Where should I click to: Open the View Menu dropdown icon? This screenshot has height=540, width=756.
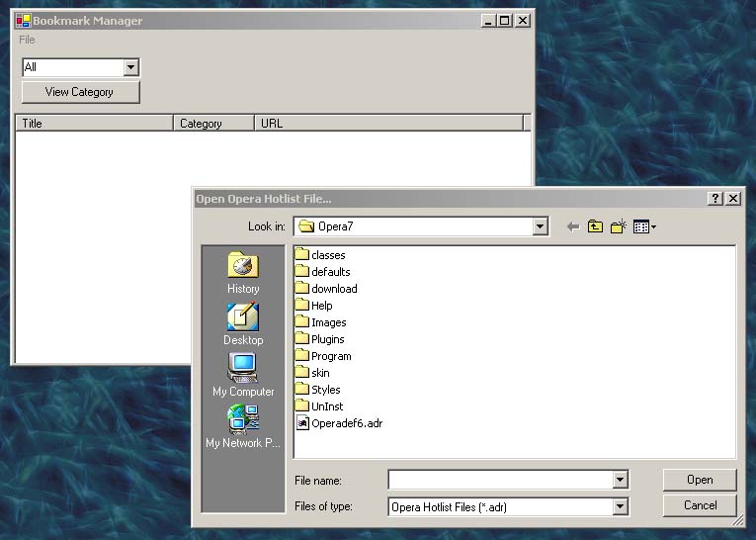(644, 226)
